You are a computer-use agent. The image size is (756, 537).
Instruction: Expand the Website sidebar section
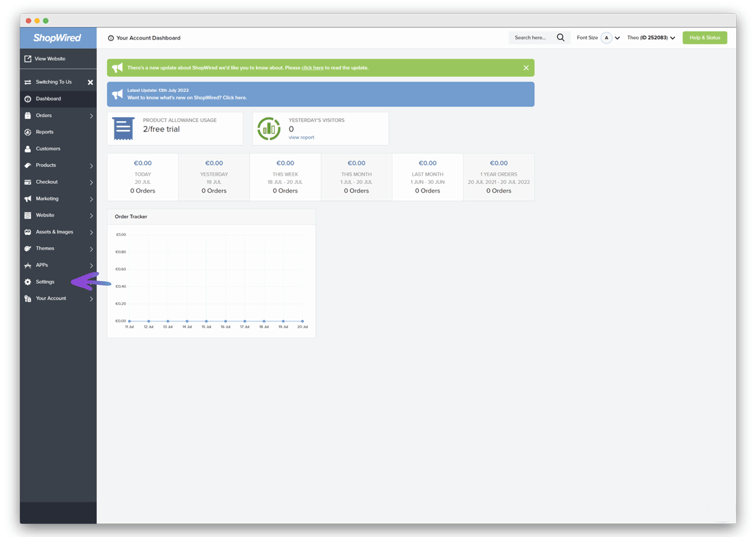[44, 215]
